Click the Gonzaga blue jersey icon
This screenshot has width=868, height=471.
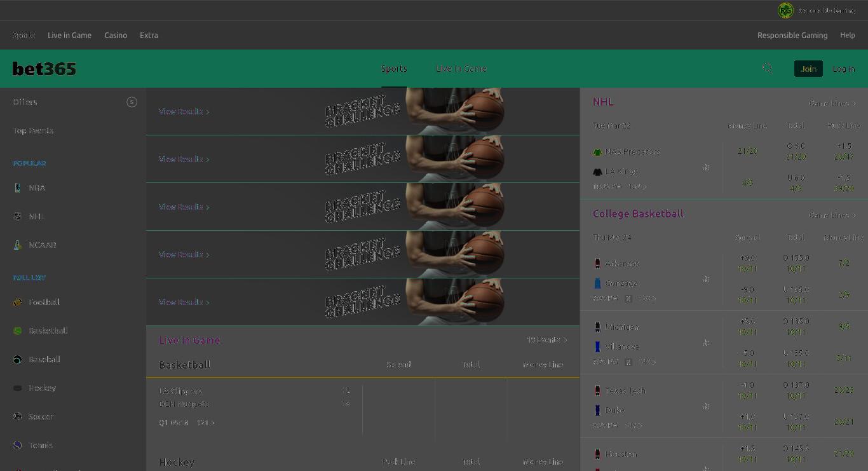tap(597, 283)
